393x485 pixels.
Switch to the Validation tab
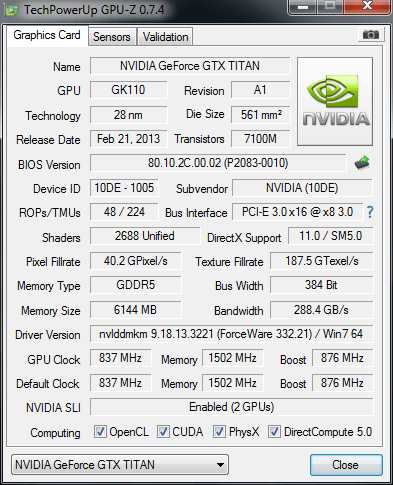pos(165,37)
